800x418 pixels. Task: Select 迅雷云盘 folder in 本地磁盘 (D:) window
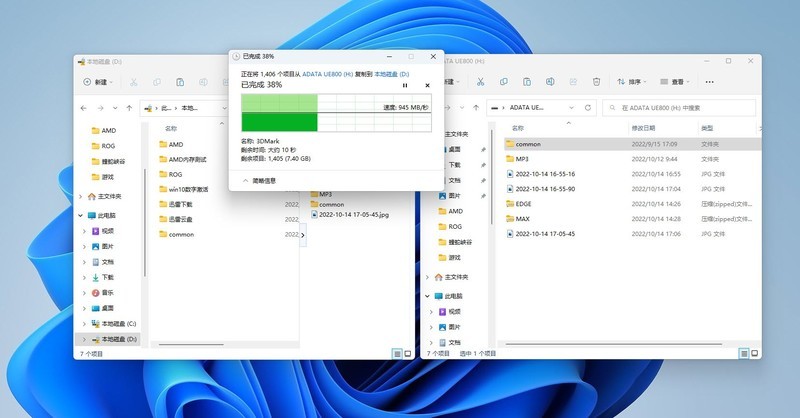tap(176, 219)
